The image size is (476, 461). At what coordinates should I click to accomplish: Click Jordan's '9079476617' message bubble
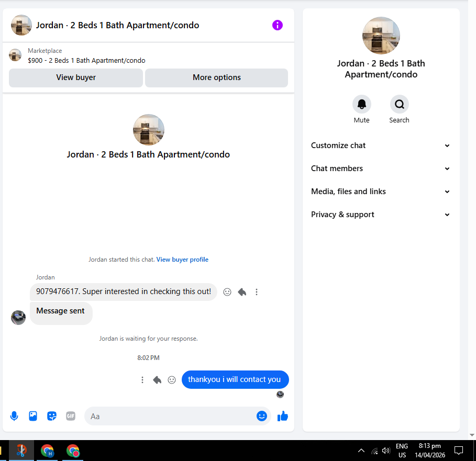124,292
